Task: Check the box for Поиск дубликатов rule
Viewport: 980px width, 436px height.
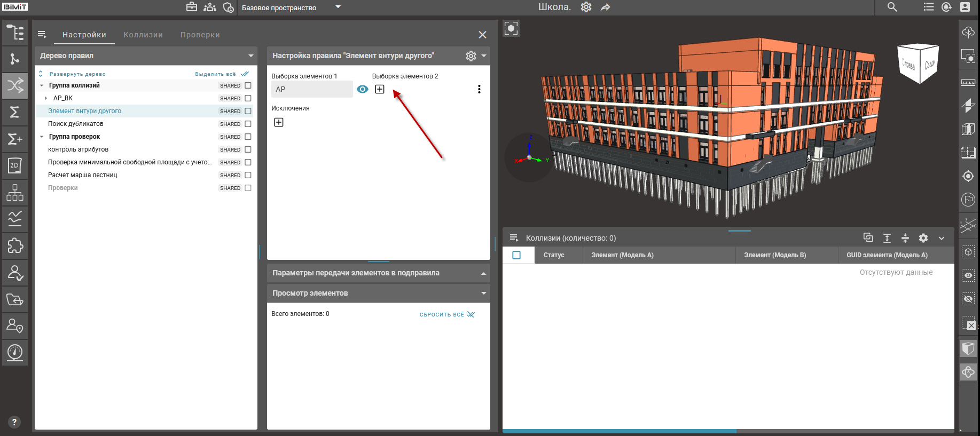Action: click(248, 124)
